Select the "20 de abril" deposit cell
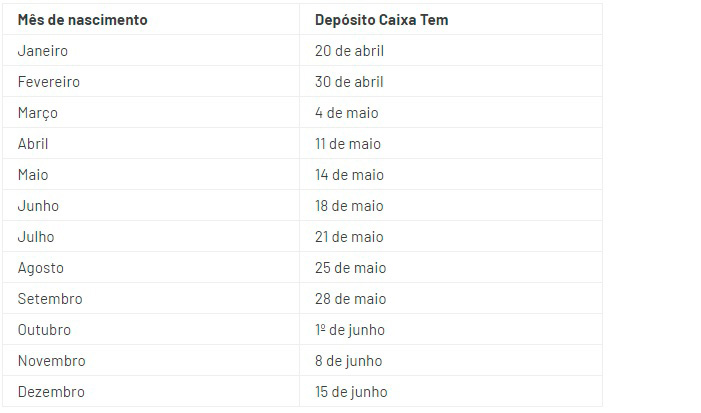Viewport: 701px width, 413px height. 451,51
